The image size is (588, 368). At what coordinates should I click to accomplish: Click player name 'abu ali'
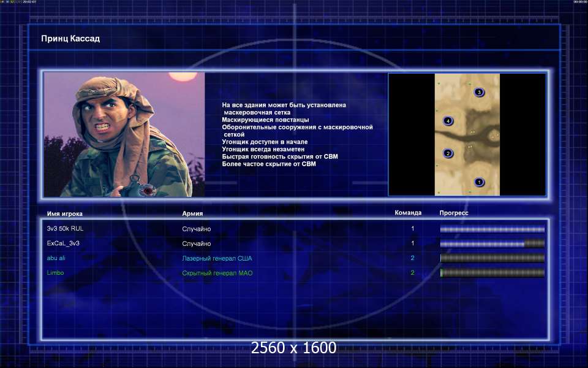tap(56, 258)
